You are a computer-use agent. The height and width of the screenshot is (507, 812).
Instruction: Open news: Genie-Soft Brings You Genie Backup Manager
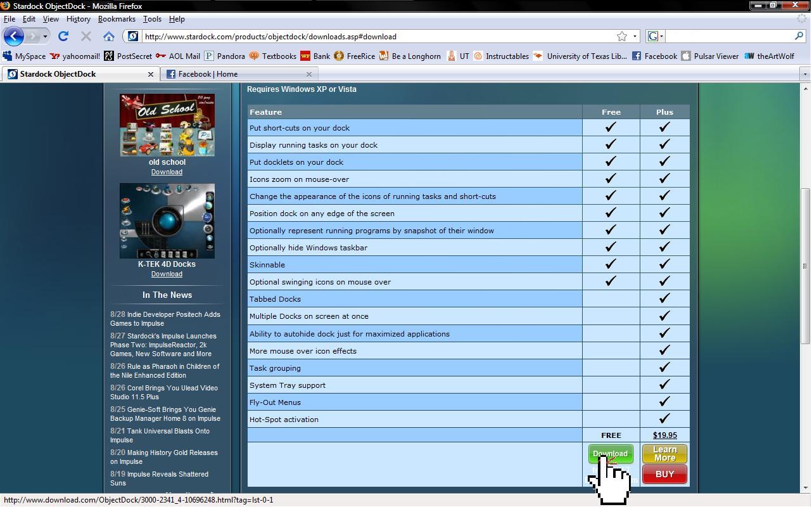tap(165, 414)
